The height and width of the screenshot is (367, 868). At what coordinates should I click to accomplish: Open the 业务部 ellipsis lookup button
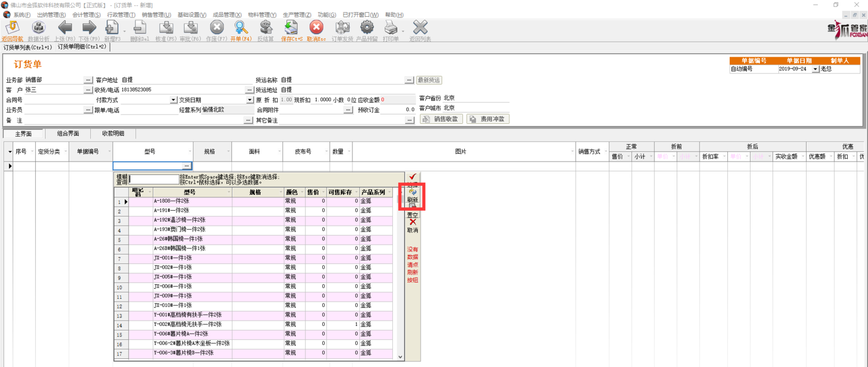point(88,80)
